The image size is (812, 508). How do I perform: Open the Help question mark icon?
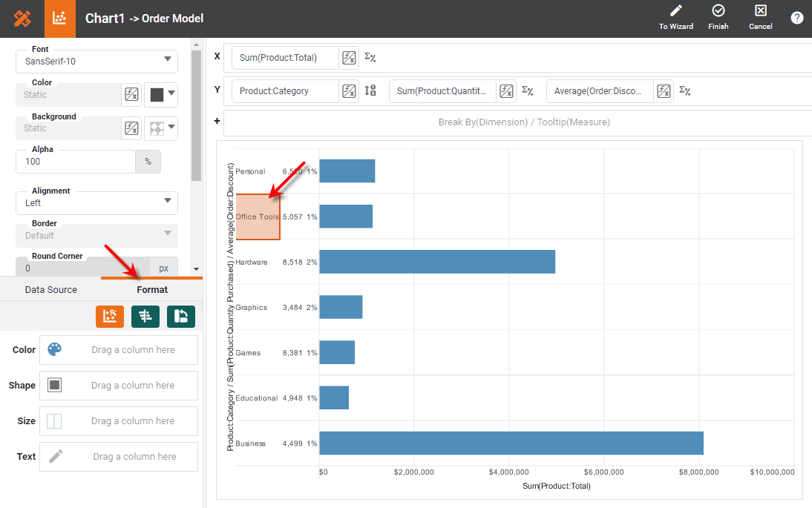pyautogui.click(x=796, y=18)
